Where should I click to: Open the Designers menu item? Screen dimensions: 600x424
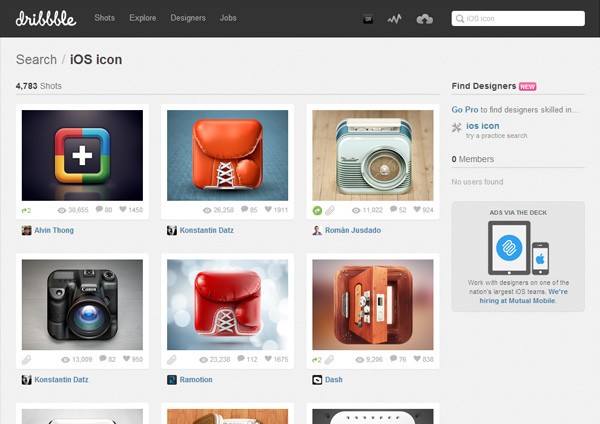tap(188, 18)
